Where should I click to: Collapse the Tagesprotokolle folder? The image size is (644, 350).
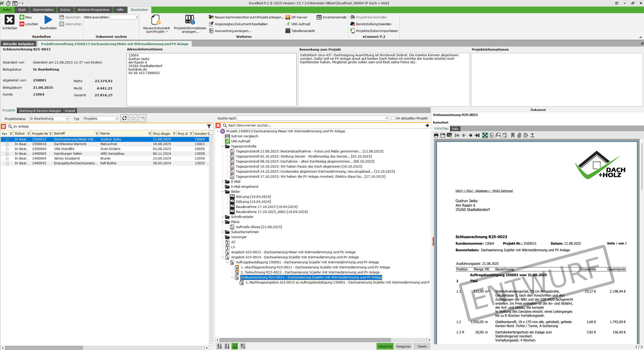pos(223,146)
